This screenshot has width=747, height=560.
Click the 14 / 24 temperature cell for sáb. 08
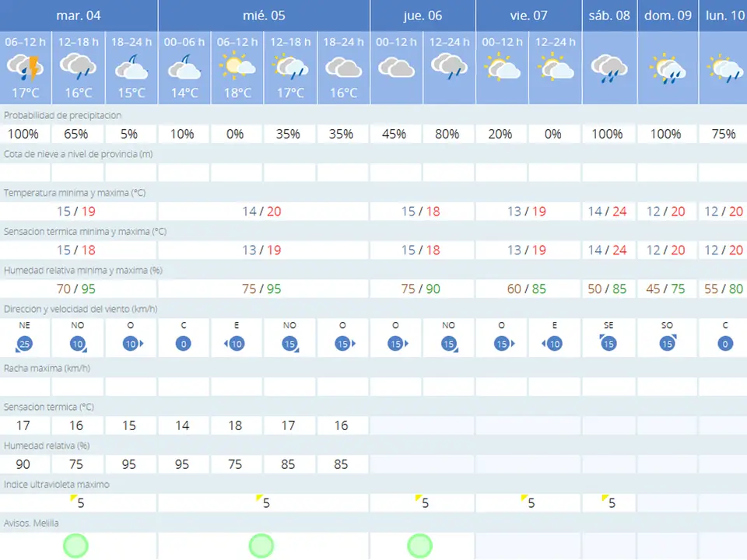pyautogui.click(x=607, y=212)
